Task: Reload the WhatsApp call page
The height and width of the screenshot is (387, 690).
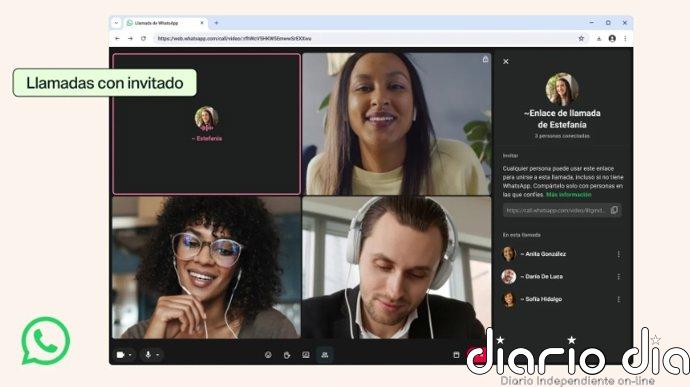Action: (x=143, y=39)
